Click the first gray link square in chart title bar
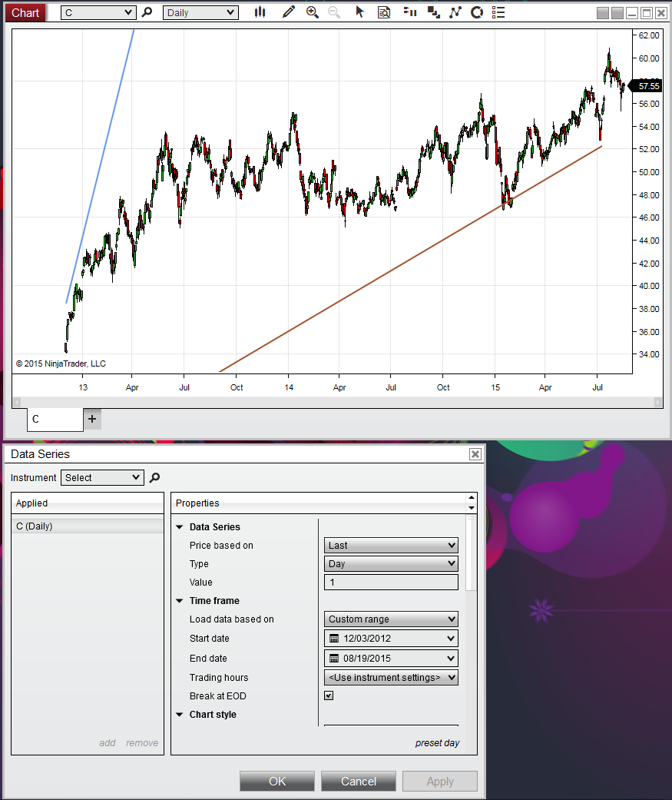 [603, 13]
